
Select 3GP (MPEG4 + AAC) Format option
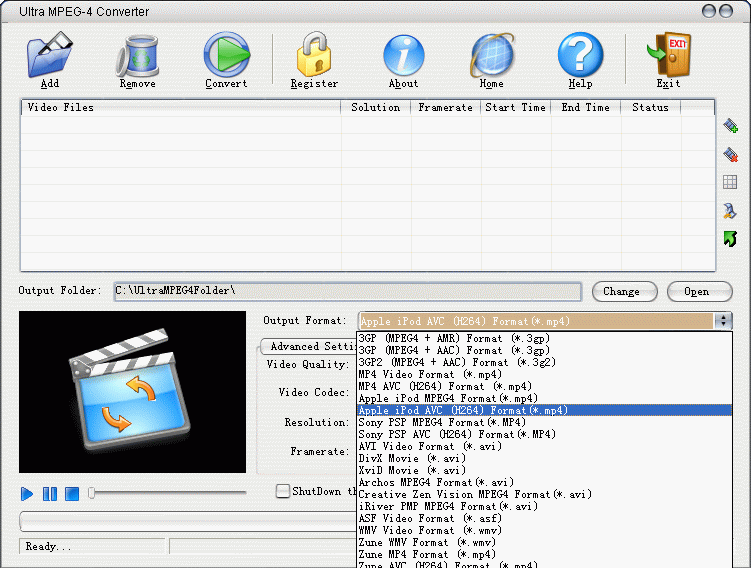click(545, 350)
